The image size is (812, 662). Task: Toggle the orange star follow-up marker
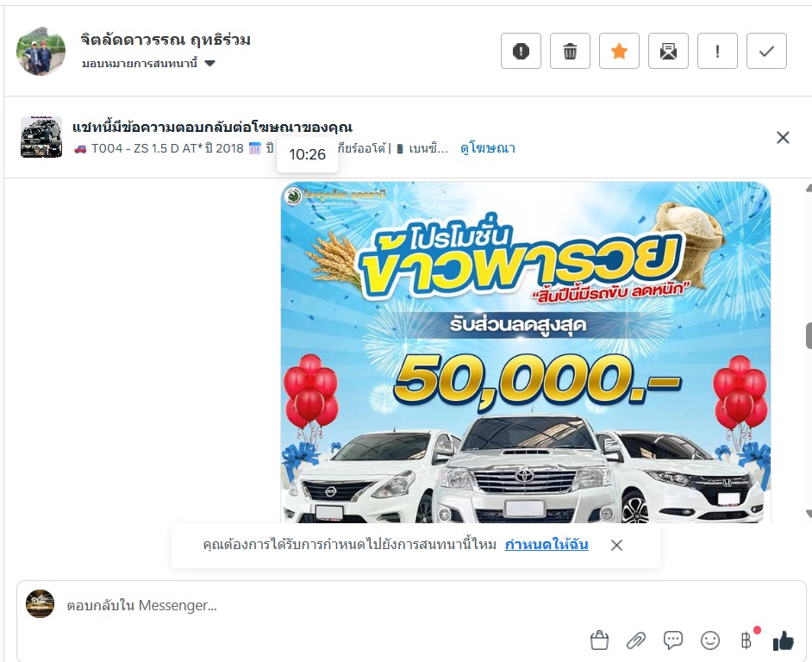pos(619,51)
